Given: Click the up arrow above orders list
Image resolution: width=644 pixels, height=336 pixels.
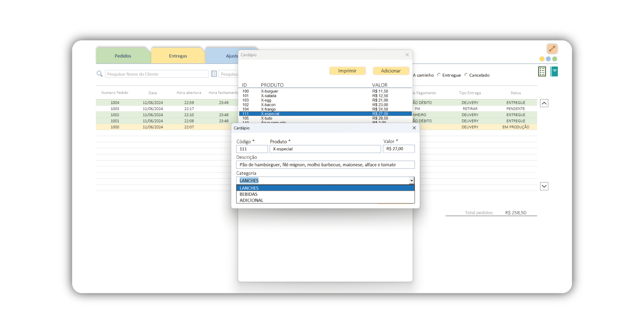Looking at the screenshot, I should [544, 103].
